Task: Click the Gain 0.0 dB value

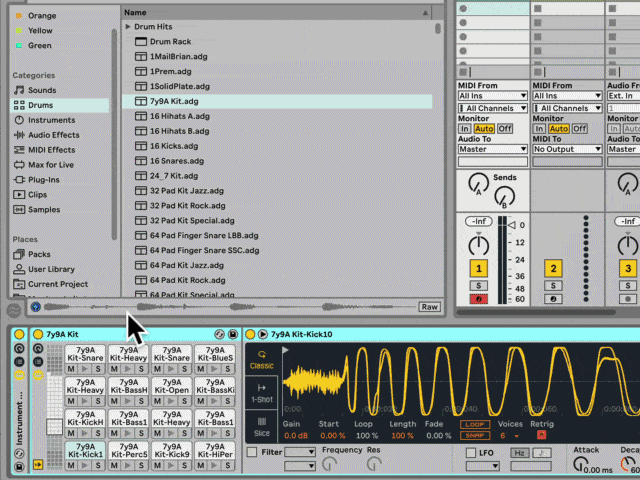Action: (x=296, y=436)
